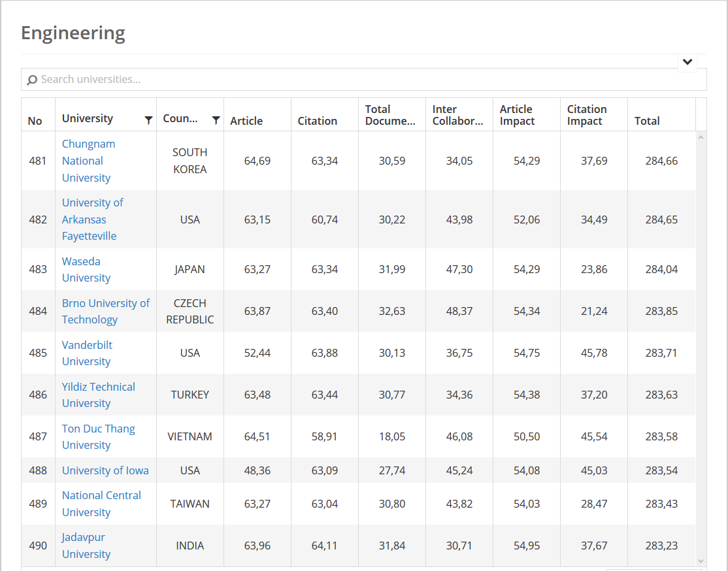Select the Engineering page heading
728x571 pixels.
[x=73, y=33]
